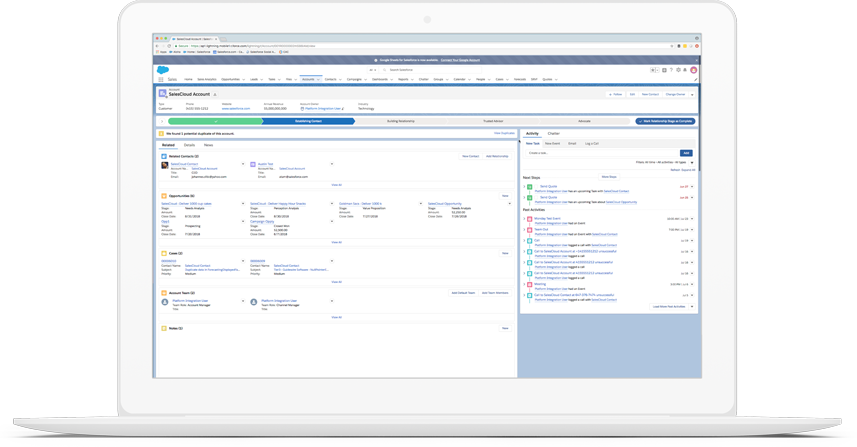Click the www.salesforce.com website link
Screen dimensions: 857x447
(x=236, y=109)
